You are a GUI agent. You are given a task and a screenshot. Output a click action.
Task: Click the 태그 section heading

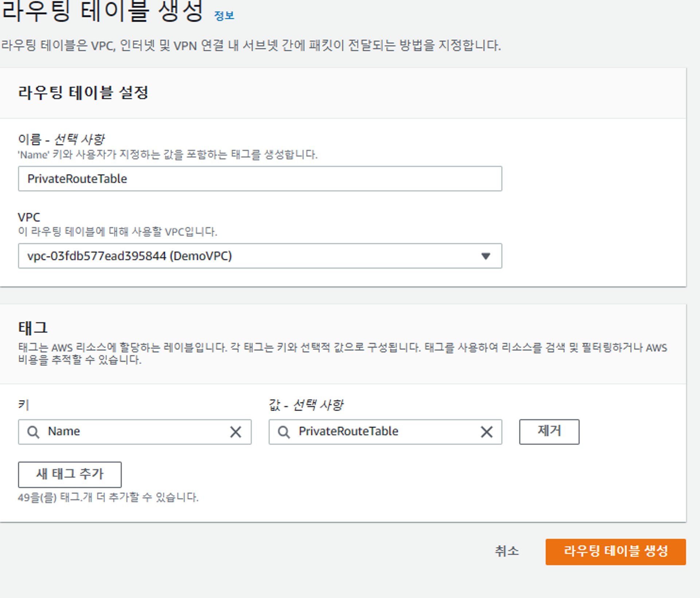(x=33, y=328)
